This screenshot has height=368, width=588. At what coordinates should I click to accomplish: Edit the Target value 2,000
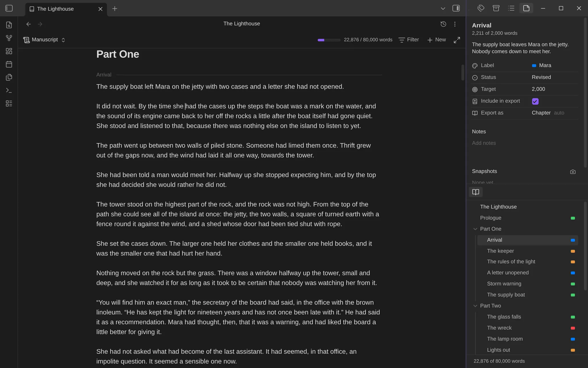tap(538, 89)
